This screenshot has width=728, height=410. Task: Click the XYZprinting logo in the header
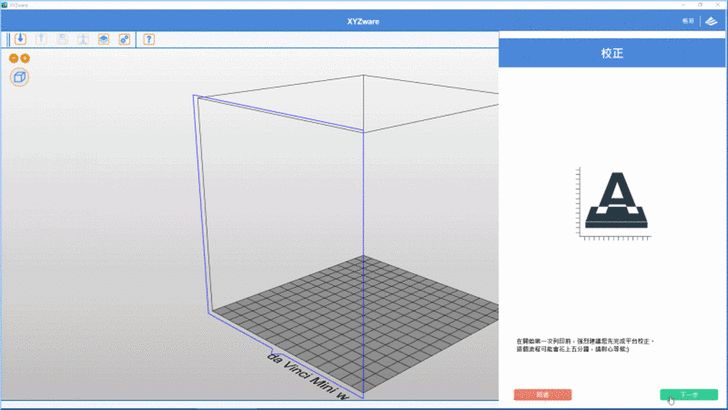tap(711, 20)
